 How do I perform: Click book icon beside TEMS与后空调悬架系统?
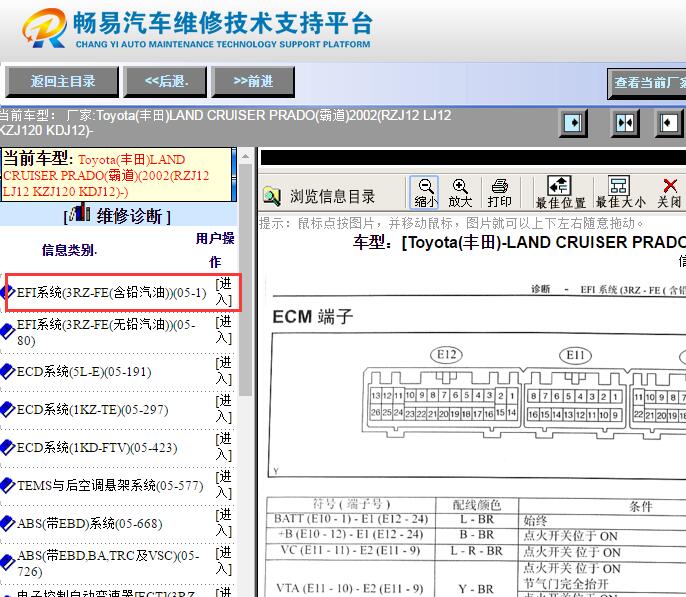7,485
